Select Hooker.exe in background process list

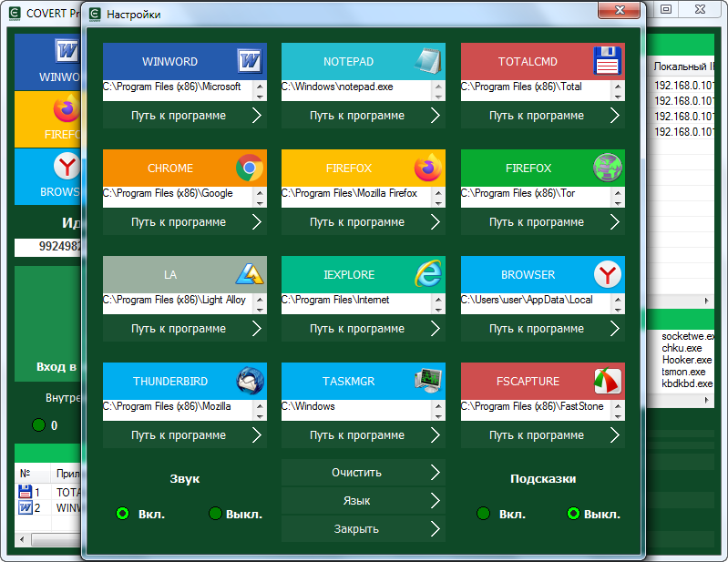(x=687, y=360)
